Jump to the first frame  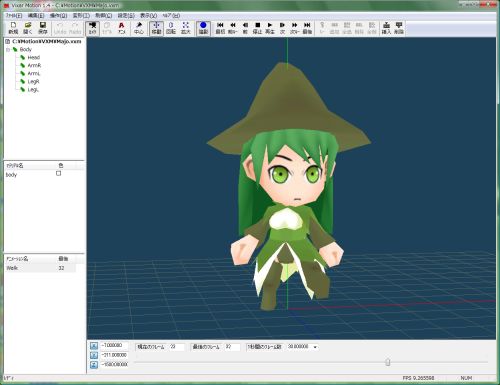[220, 28]
